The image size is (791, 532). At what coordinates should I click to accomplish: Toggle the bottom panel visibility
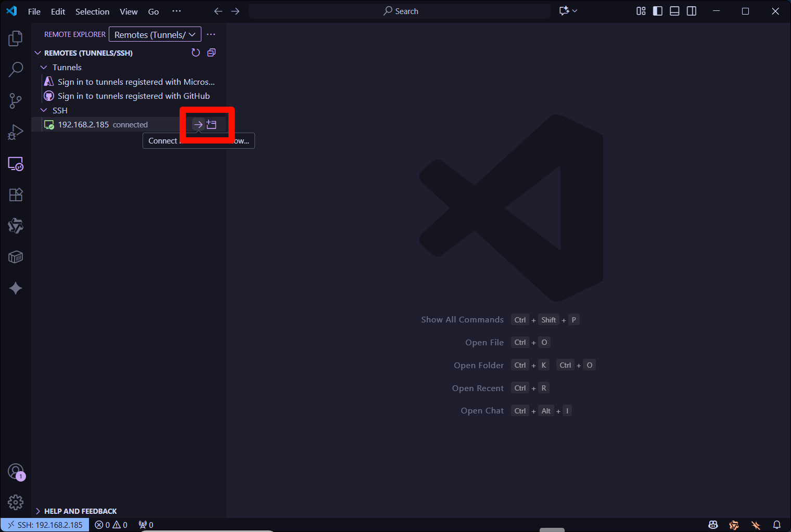(674, 11)
